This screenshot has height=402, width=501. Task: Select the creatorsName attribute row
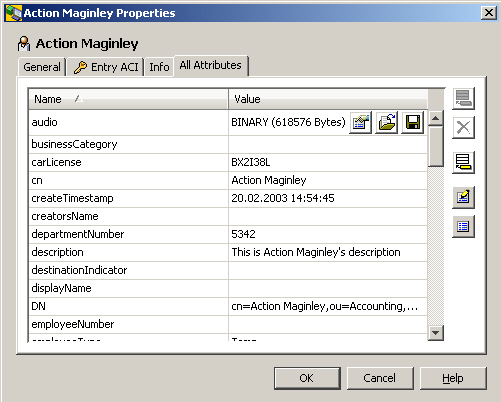tap(228, 216)
